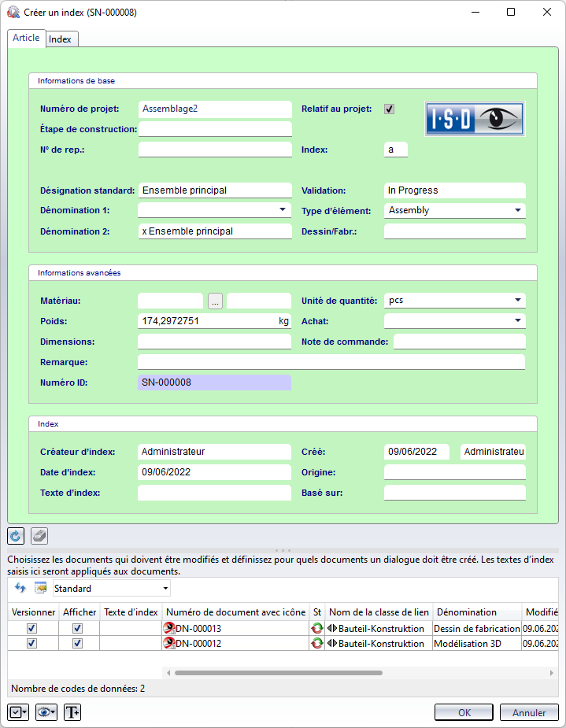566x728 pixels.
Task: Switch to the Article tab
Action: tap(26, 38)
